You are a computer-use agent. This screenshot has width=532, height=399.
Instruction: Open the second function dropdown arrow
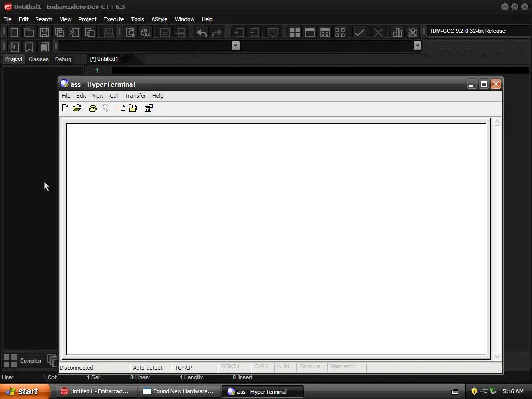(x=417, y=46)
